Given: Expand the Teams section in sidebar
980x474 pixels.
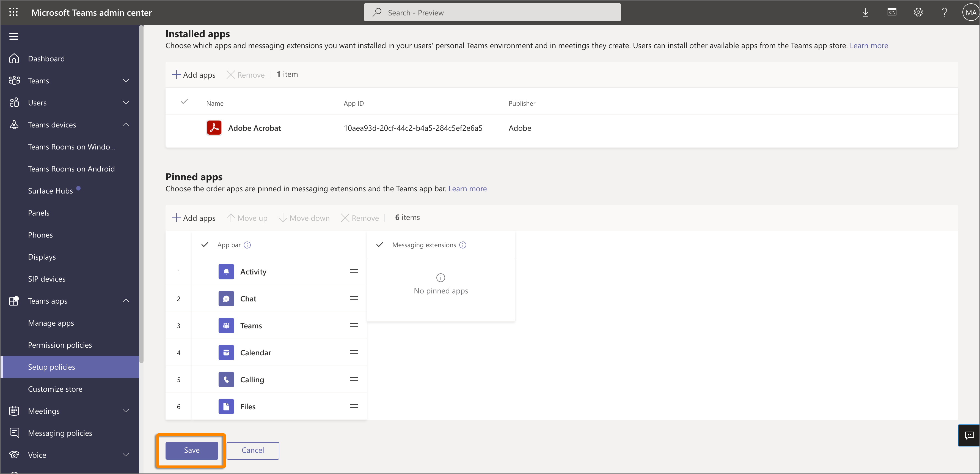Looking at the screenshot, I should [126, 80].
